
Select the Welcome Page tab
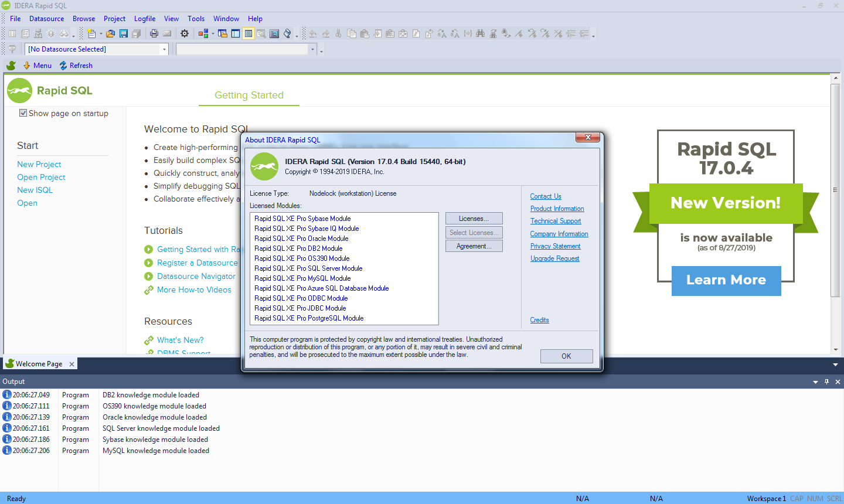pyautogui.click(x=39, y=364)
